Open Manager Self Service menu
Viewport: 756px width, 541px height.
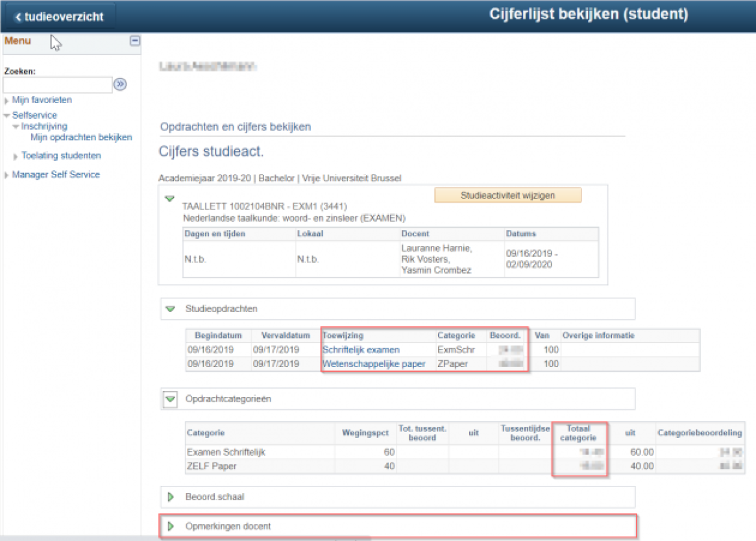(x=56, y=174)
